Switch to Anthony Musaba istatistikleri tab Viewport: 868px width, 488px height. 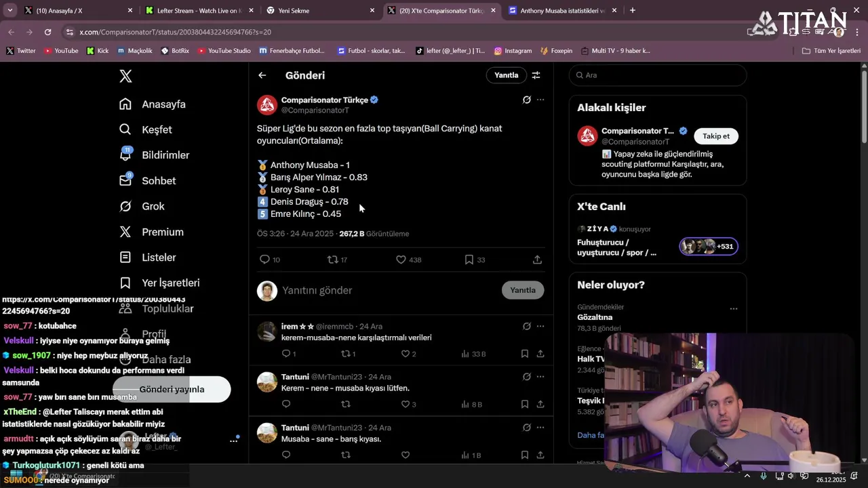tap(562, 10)
